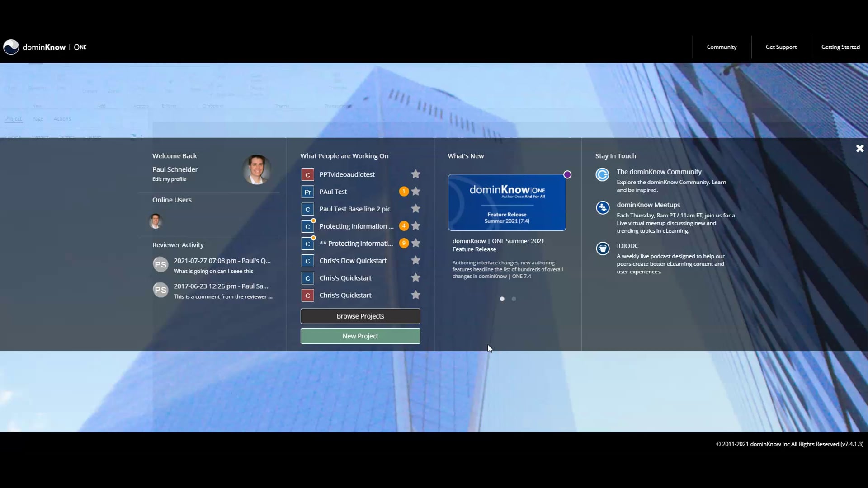
Task: Click the C icon for Chris's Flow Quickstart
Action: coord(307,261)
